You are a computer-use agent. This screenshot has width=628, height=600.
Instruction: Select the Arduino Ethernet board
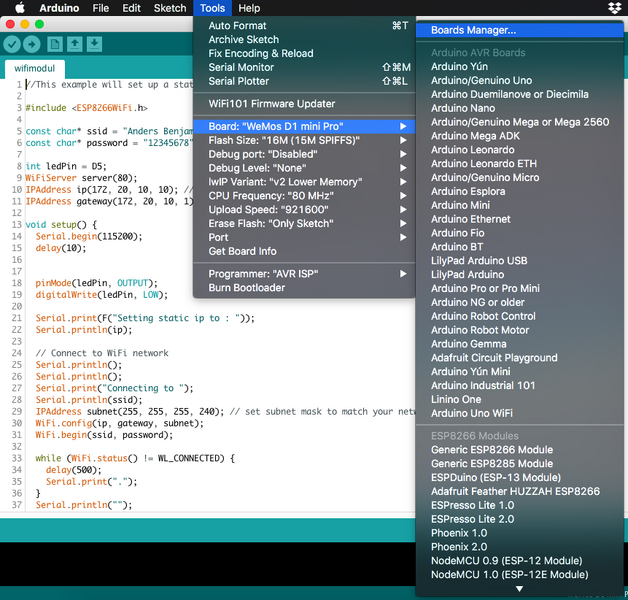tap(519, 219)
